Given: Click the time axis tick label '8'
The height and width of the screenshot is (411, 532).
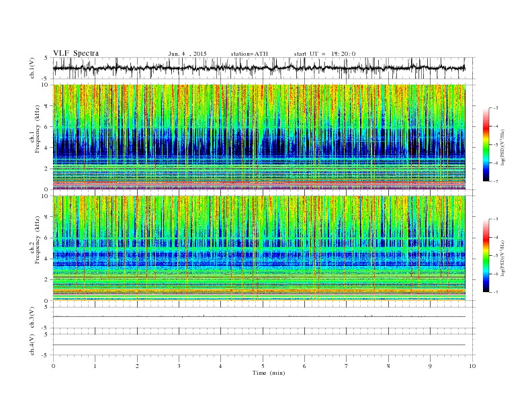Looking at the screenshot, I should click(x=388, y=366).
